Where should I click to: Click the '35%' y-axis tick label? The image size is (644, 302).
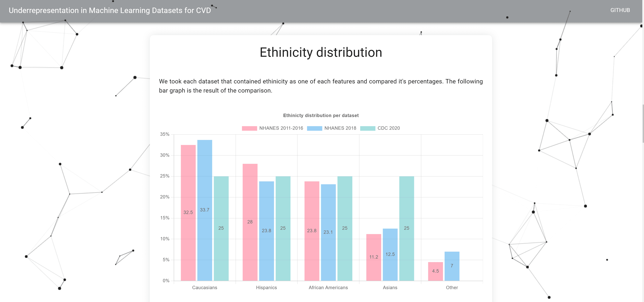pos(165,134)
